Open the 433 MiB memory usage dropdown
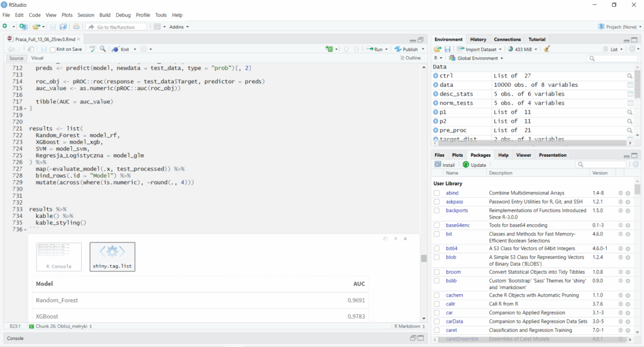The image size is (644, 347). point(523,49)
